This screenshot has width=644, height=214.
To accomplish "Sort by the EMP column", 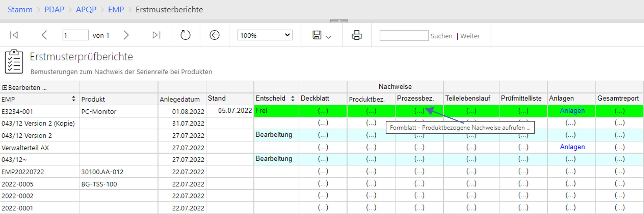I will click(74, 99).
